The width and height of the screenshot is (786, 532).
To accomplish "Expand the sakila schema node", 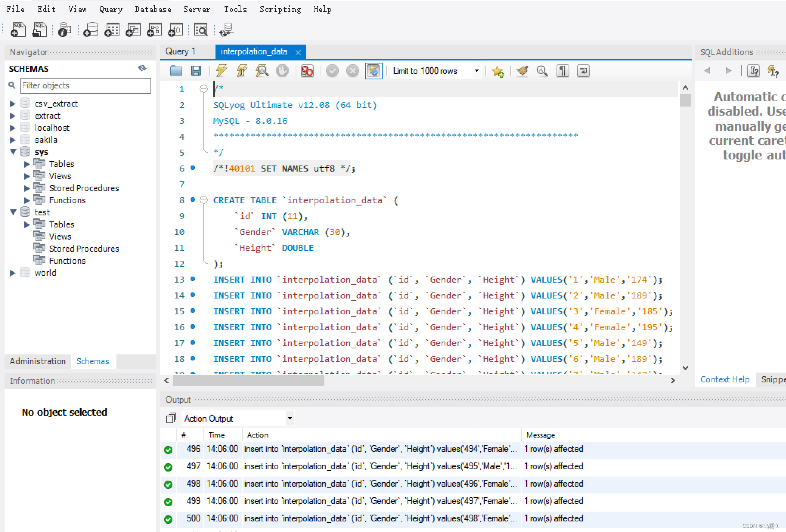I will tap(12, 140).
